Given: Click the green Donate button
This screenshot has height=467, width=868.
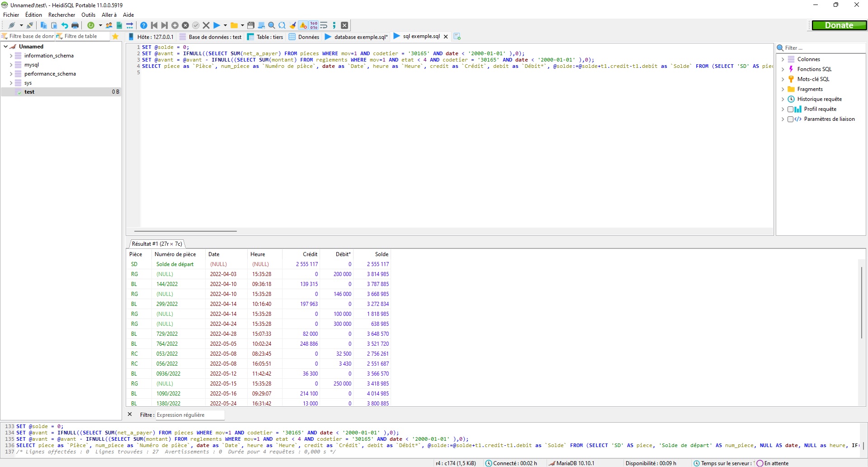Looking at the screenshot, I should [x=839, y=25].
